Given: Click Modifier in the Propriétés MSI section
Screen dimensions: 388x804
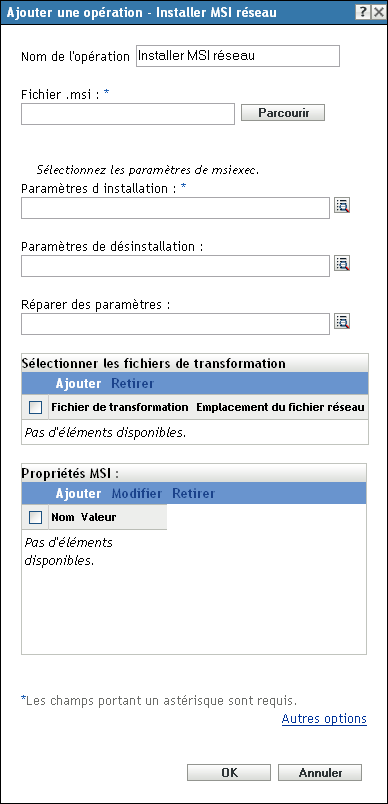Looking at the screenshot, I should click(137, 494).
